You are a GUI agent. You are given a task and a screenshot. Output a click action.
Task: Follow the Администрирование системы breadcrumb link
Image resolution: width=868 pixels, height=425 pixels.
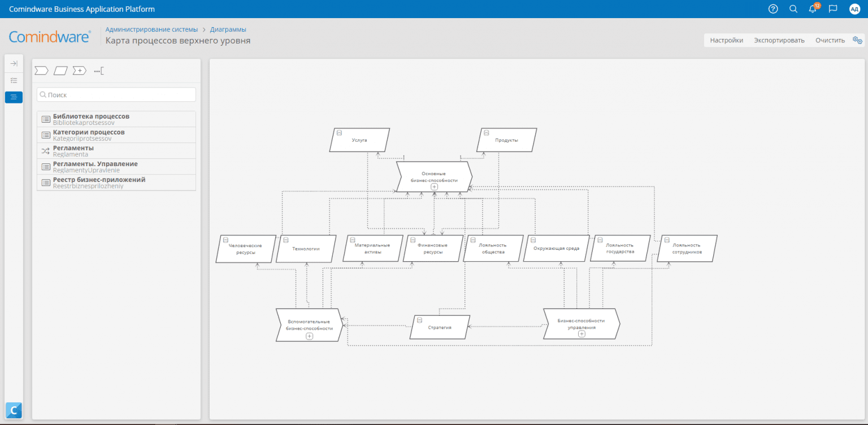coord(151,29)
